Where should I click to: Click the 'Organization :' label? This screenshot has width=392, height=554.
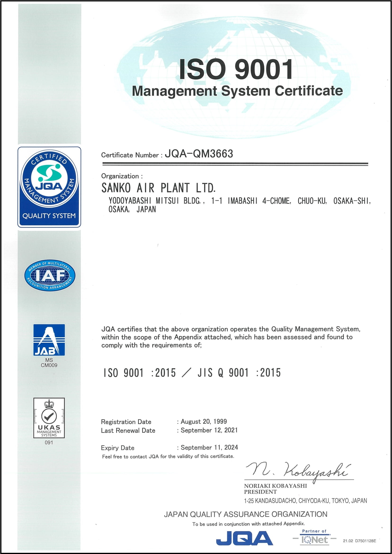[122, 176]
